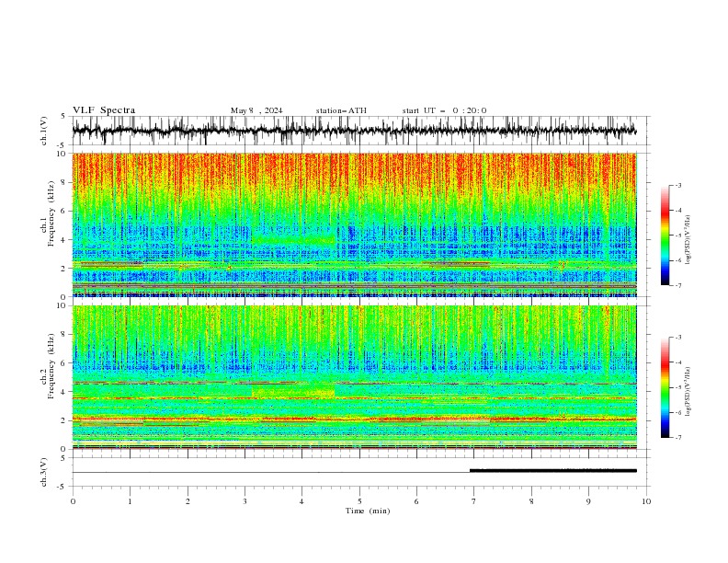Click the "-7" label on ch.1 colorbar
The image size is (728, 563).
(677, 285)
